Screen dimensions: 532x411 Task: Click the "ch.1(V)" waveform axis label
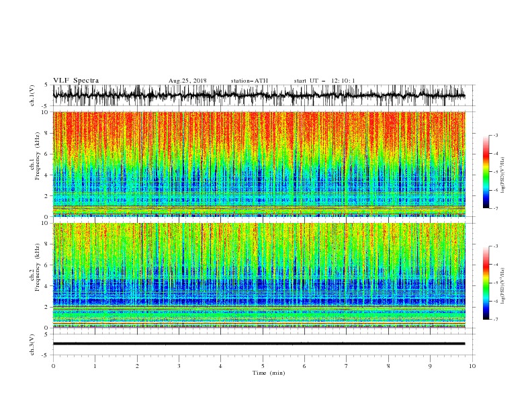(32, 95)
